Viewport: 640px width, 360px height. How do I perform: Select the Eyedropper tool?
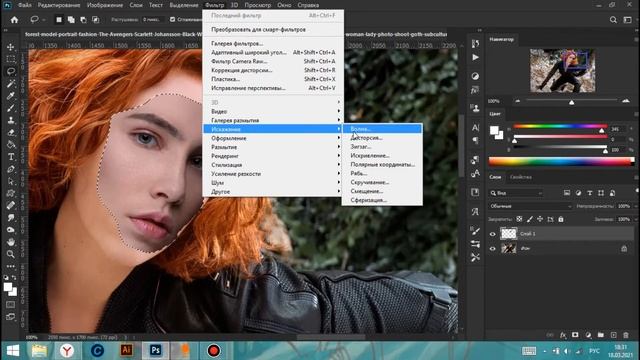click(x=11, y=96)
